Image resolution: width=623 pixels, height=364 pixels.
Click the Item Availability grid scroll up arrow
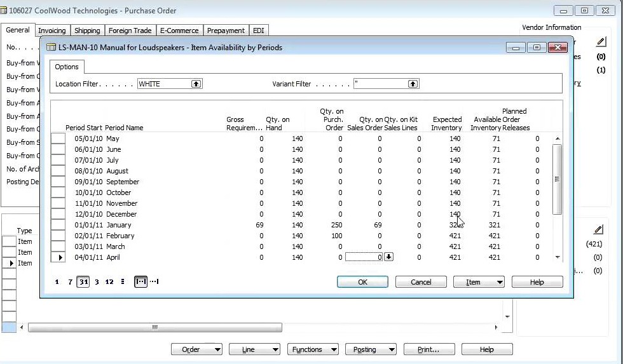pos(558,138)
